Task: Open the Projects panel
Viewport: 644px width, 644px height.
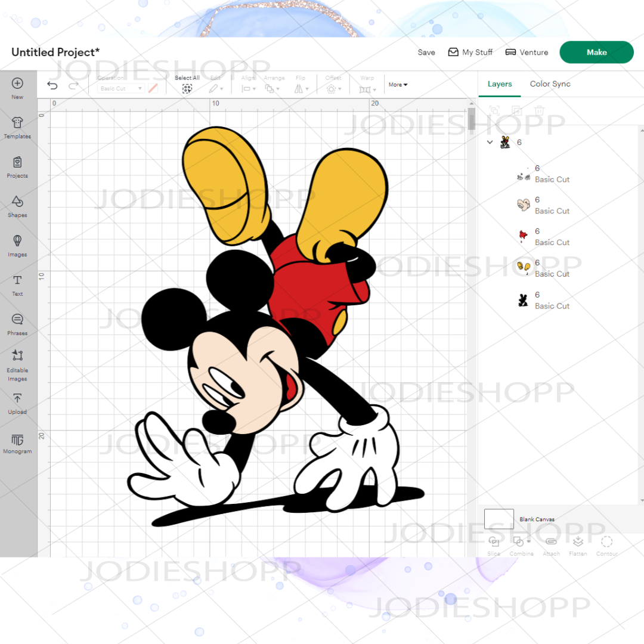Action: [17, 167]
